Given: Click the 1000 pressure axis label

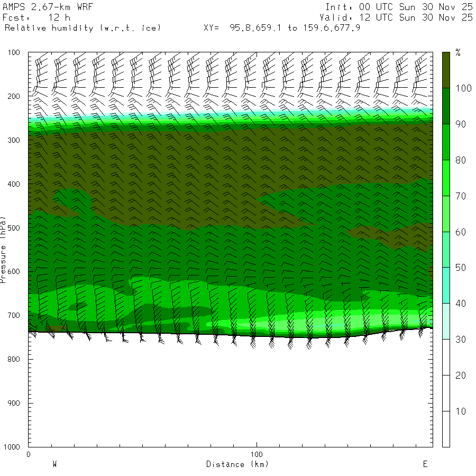Looking at the screenshot, I should [12, 447].
